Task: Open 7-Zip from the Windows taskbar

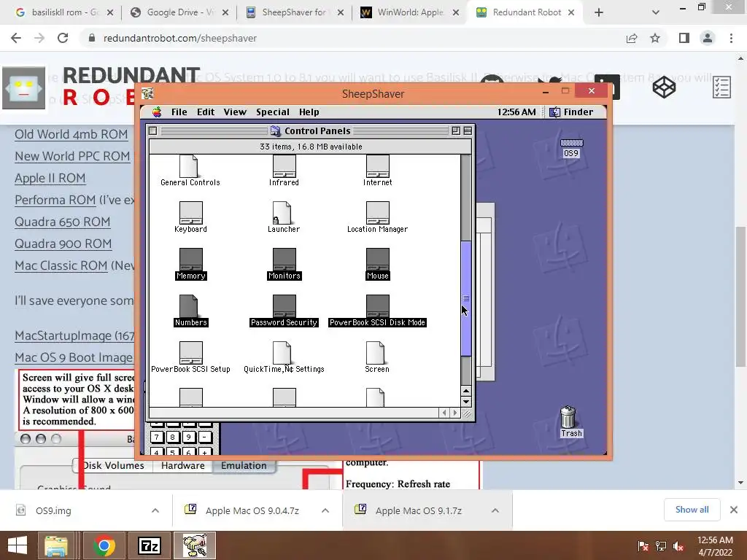Action: (x=150, y=545)
